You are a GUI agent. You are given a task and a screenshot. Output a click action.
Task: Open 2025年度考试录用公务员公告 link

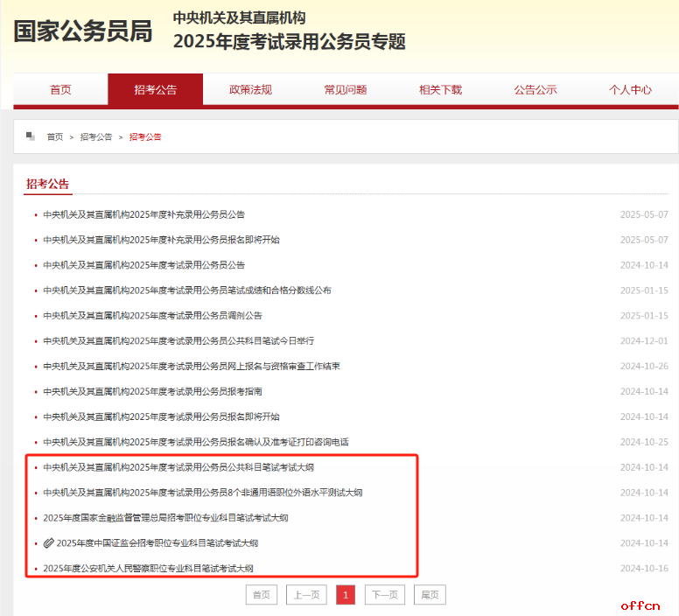[x=143, y=265]
